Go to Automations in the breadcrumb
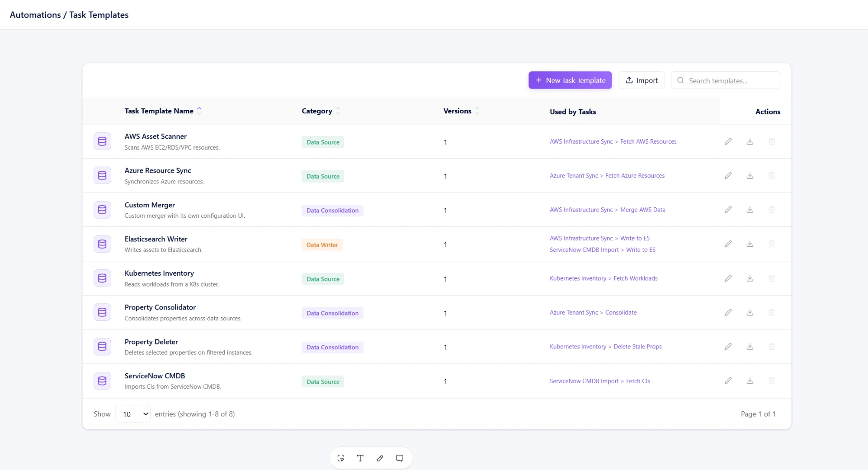 tap(35, 15)
